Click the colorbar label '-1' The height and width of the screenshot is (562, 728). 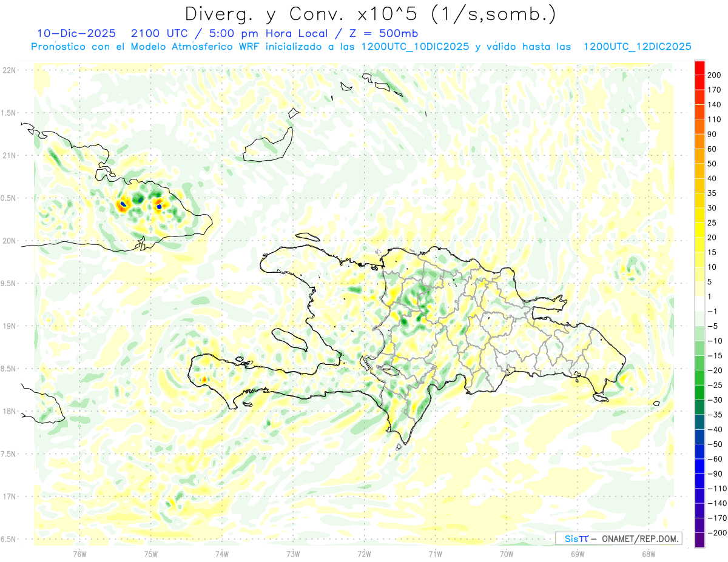(x=712, y=311)
